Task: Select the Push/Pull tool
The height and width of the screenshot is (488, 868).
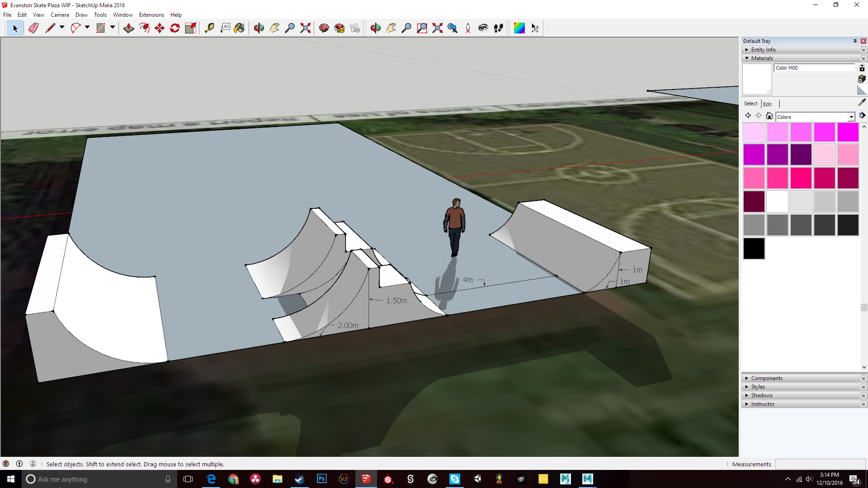Action: tap(129, 28)
